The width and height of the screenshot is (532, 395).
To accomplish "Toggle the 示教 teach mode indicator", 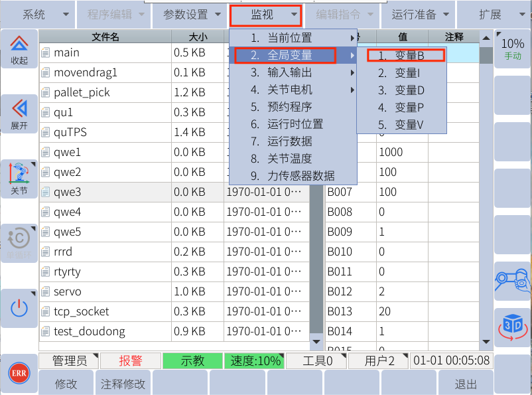I will (192, 360).
